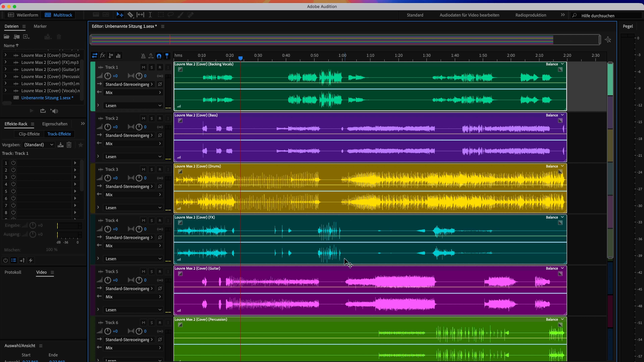Show EQ controls via bar-chart icon

[118, 56]
